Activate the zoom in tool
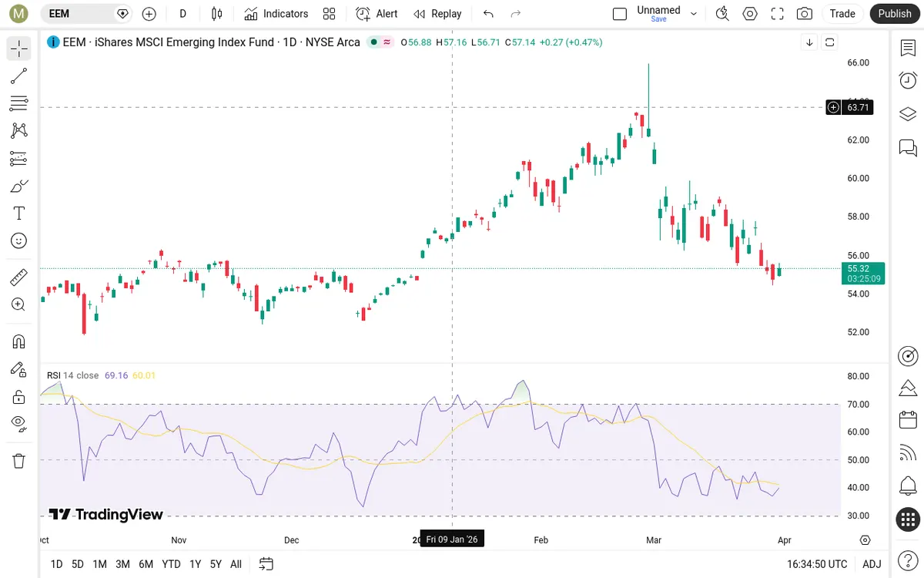Viewport: 924px width, 578px height. 19,304
